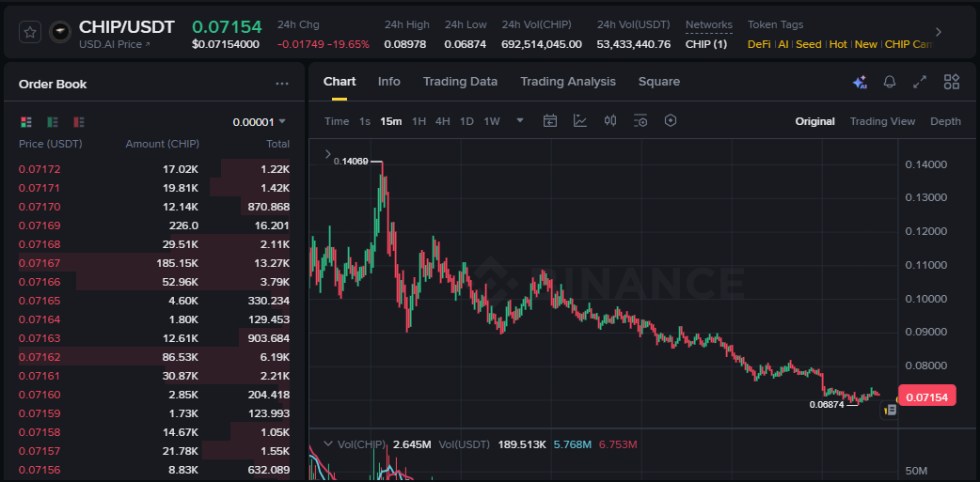Select the 4H interval
Screen dimensions: 980x482
click(x=442, y=121)
